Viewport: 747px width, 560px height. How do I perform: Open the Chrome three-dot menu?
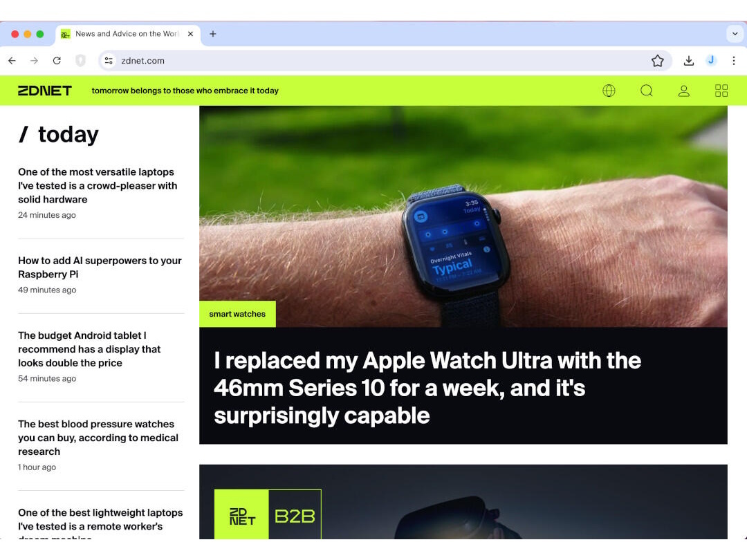(x=734, y=60)
